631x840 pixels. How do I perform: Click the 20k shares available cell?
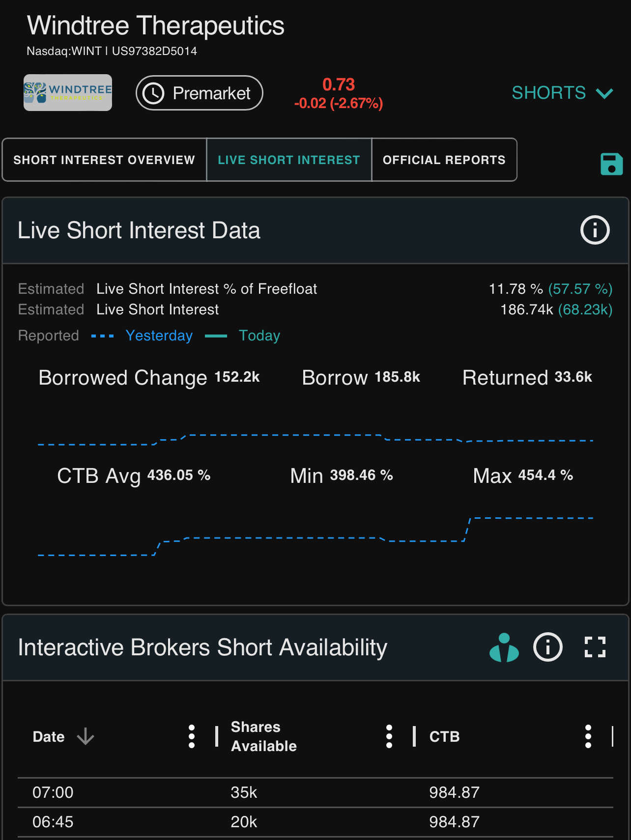[x=244, y=822]
